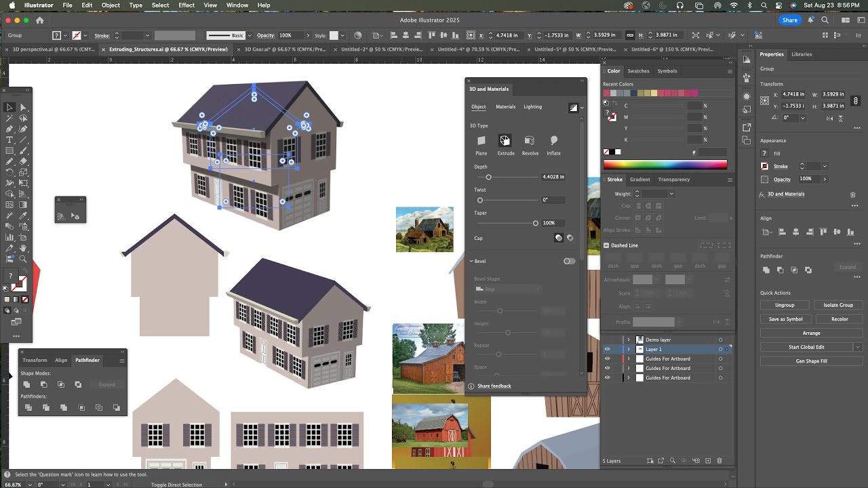Choose the Plane 3D type
Viewport: 868px width, 488px height.
point(481,144)
